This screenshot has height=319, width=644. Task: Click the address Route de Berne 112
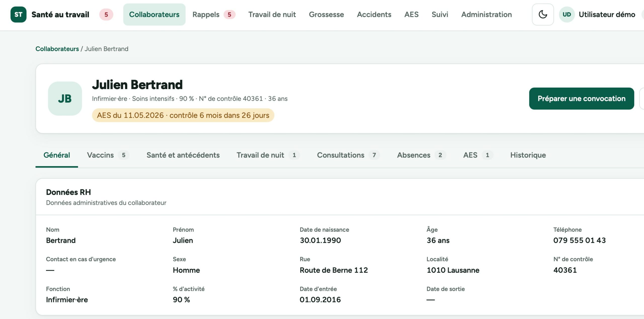coord(334,270)
